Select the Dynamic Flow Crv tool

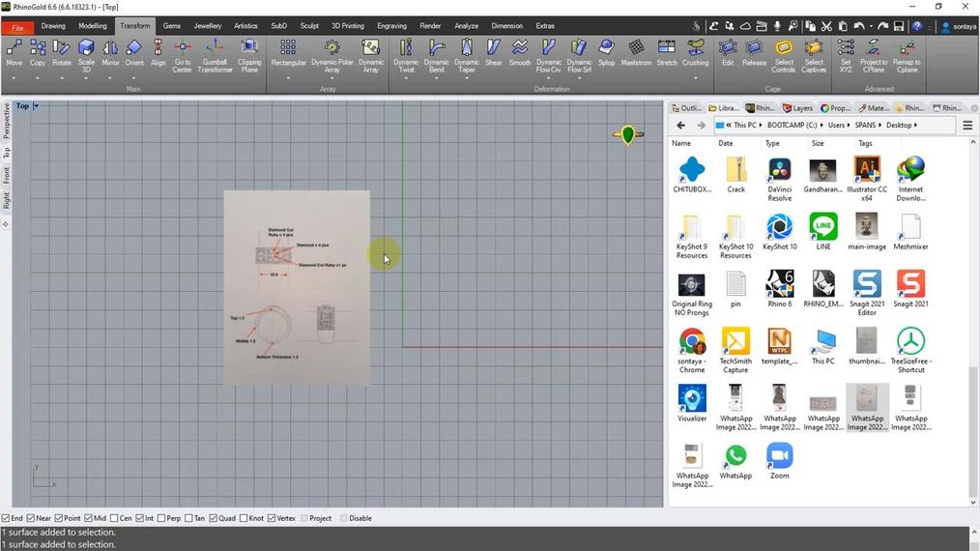548,56
